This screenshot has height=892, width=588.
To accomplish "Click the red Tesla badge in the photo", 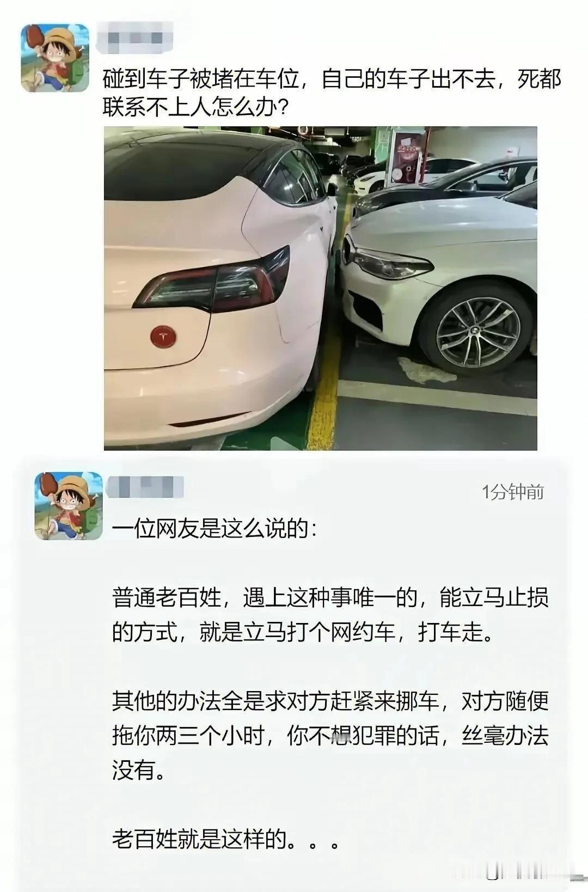I will [164, 337].
